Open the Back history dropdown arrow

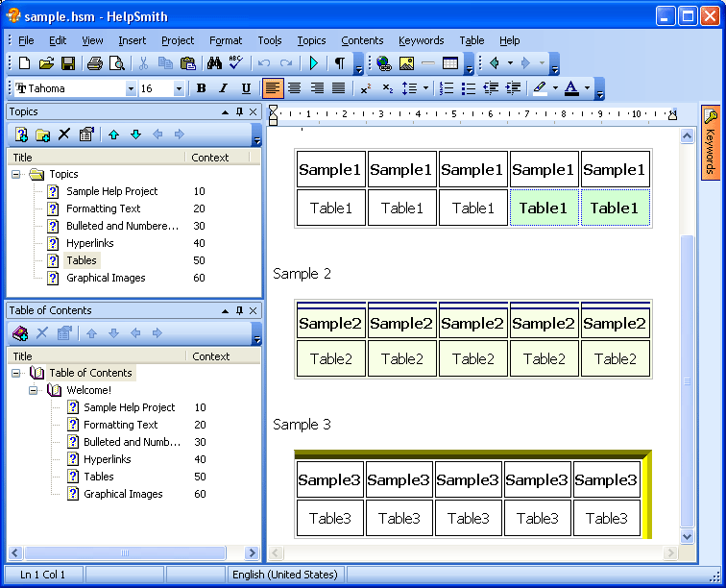(510, 63)
